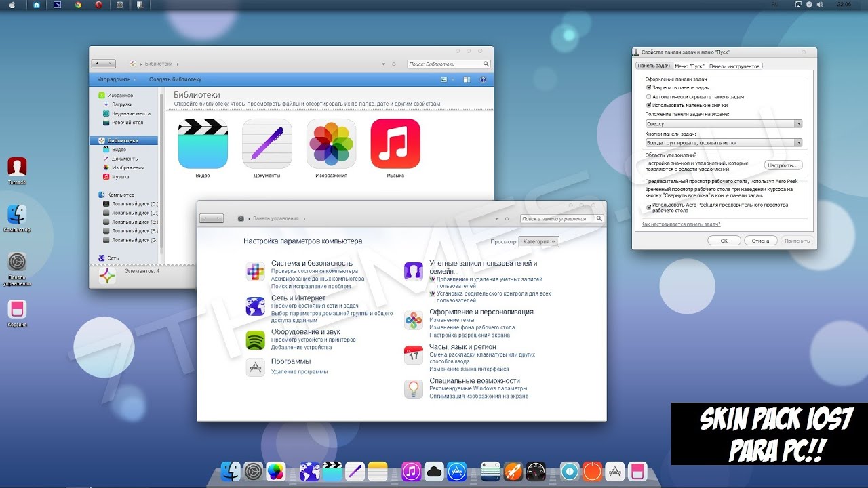This screenshot has width=868, height=488.
Task: Launch the purple Music icon in the dock
Action: click(411, 471)
